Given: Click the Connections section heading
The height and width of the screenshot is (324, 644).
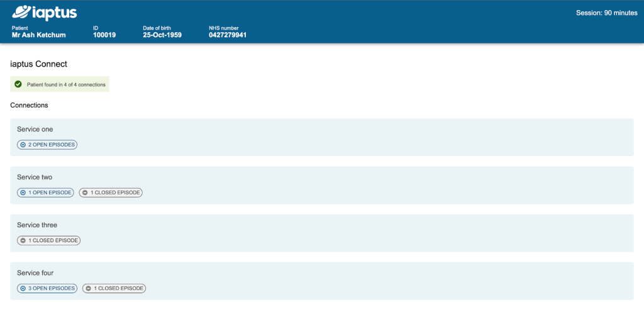Looking at the screenshot, I should click(x=29, y=105).
